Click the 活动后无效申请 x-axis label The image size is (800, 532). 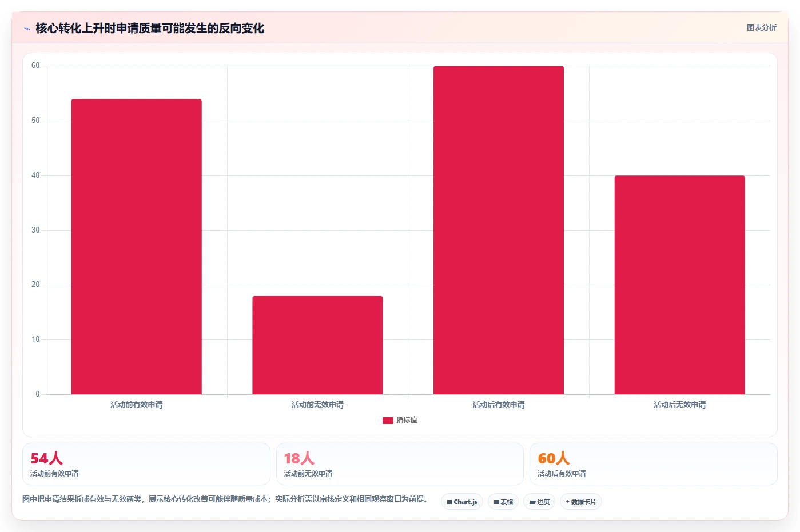[679, 405]
